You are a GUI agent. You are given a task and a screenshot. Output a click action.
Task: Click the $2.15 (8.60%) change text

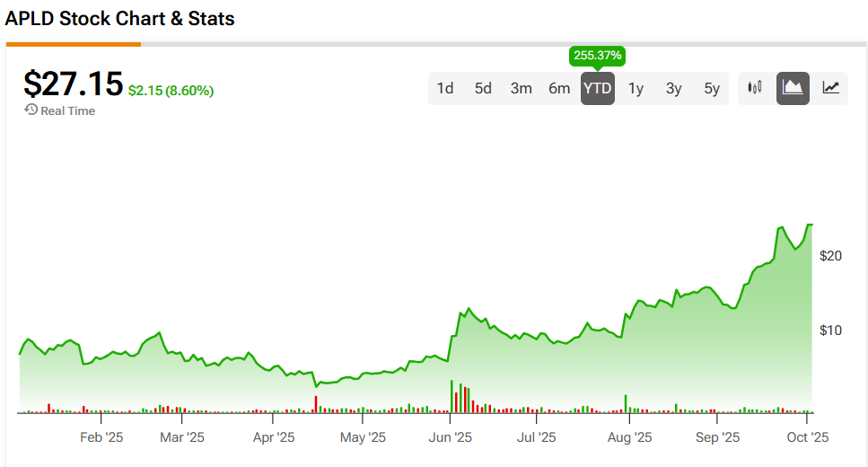tap(171, 91)
